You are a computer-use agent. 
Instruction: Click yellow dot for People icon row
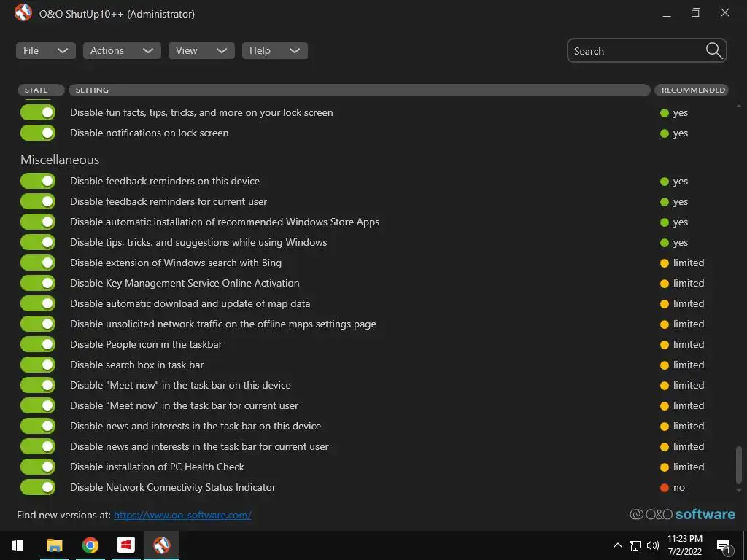(x=665, y=345)
